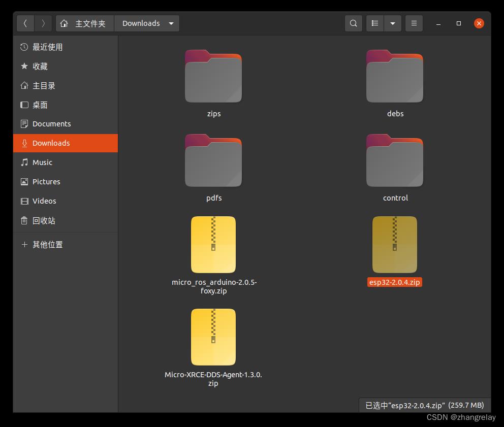Open view options dropdown arrow
This screenshot has height=427, width=504.
(x=392, y=23)
